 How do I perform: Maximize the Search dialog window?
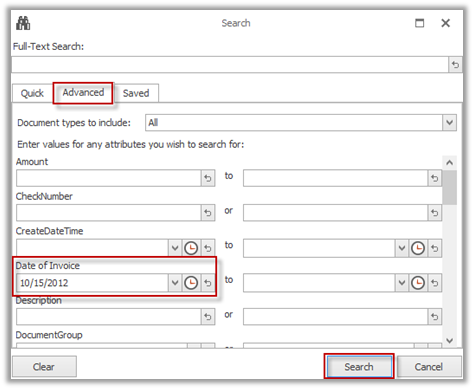[x=420, y=23]
